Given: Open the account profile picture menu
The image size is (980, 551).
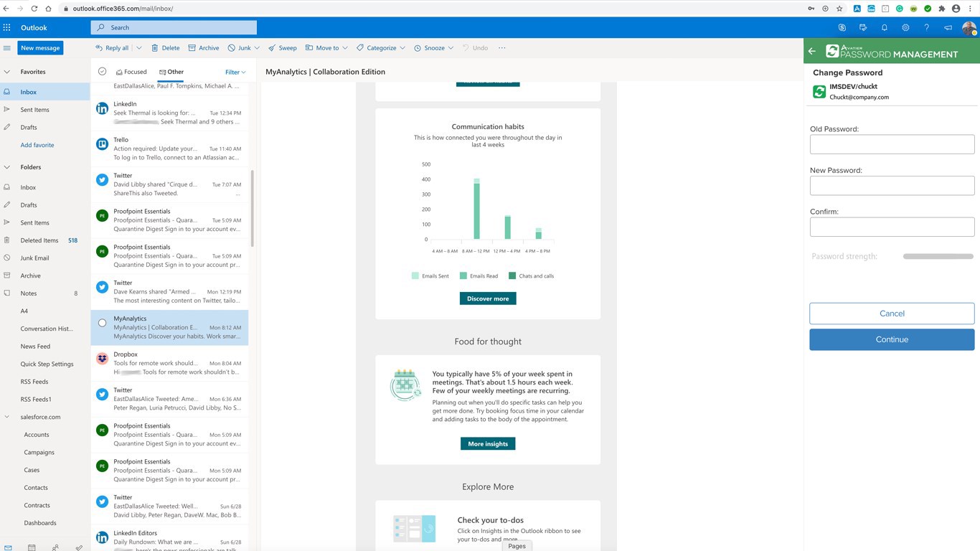Looking at the screenshot, I should [969, 28].
